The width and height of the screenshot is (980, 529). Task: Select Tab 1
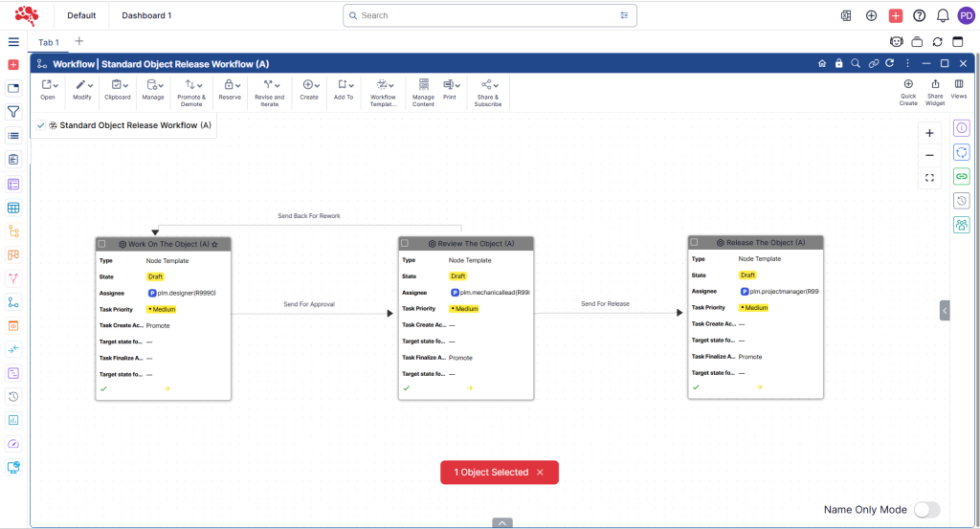[x=49, y=42]
